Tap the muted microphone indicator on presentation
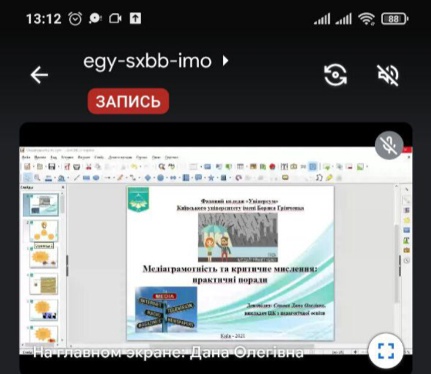 389,145
